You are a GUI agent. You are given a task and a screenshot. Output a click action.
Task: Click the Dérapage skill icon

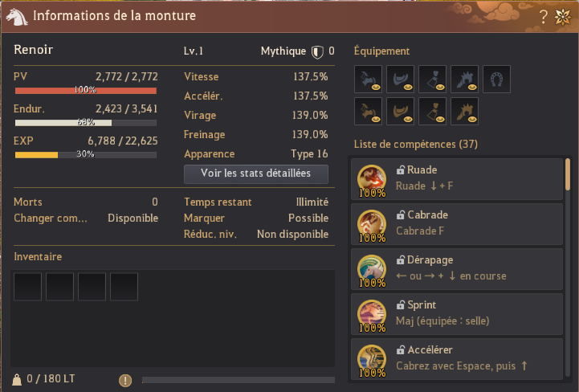372,270
